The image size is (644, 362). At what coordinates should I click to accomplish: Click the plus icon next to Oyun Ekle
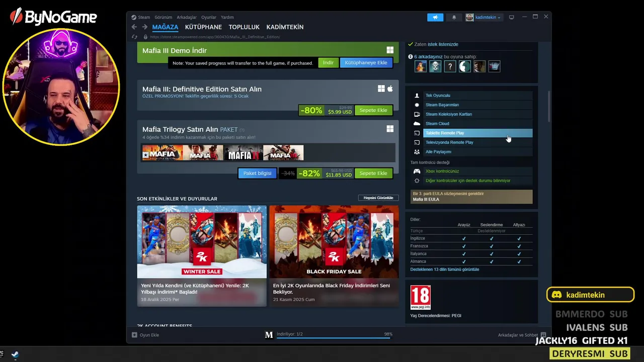134,335
